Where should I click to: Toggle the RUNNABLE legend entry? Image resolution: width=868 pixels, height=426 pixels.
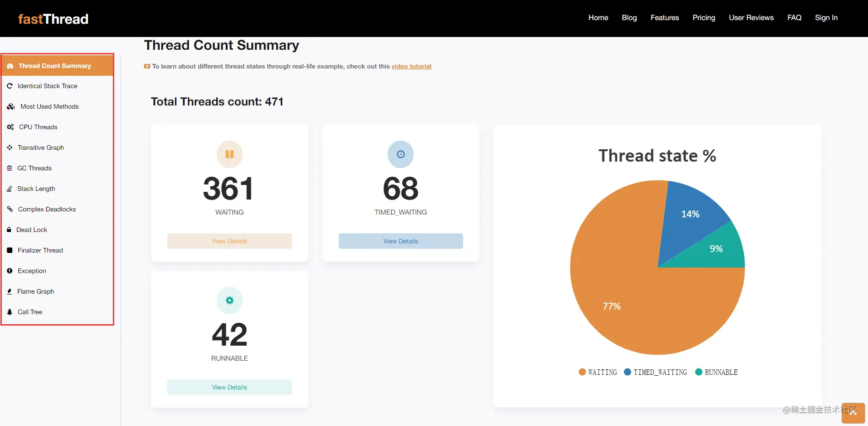coord(716,372)
